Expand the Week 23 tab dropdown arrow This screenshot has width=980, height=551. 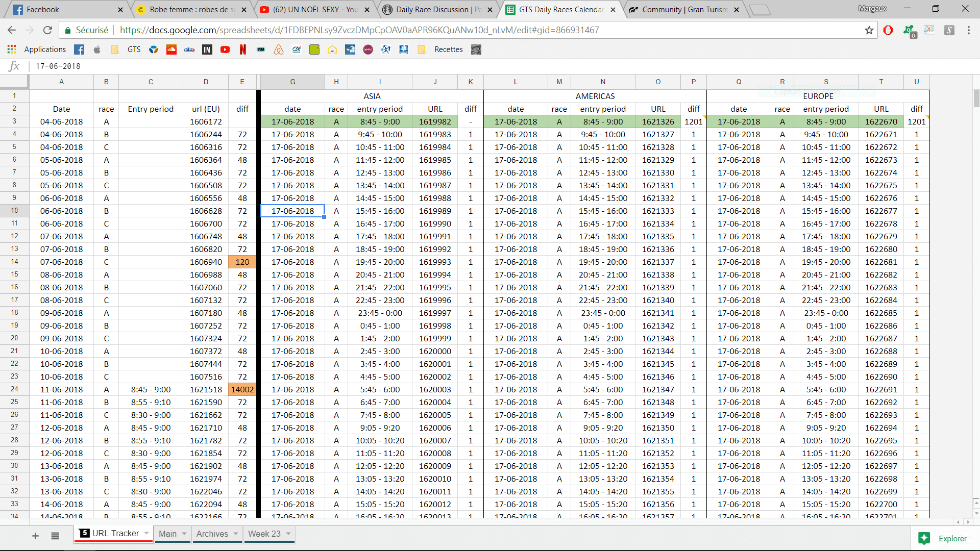click(288, 534)
